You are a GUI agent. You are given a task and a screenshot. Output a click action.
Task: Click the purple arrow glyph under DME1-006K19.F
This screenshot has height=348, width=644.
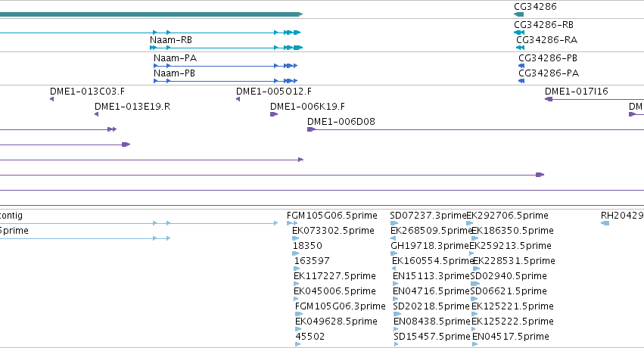click(x=274, y=114)
